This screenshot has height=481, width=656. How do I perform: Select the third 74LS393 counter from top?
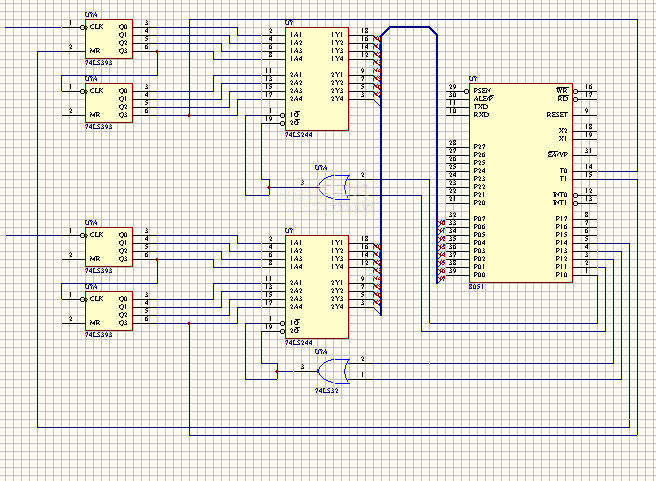coord(108,246)
